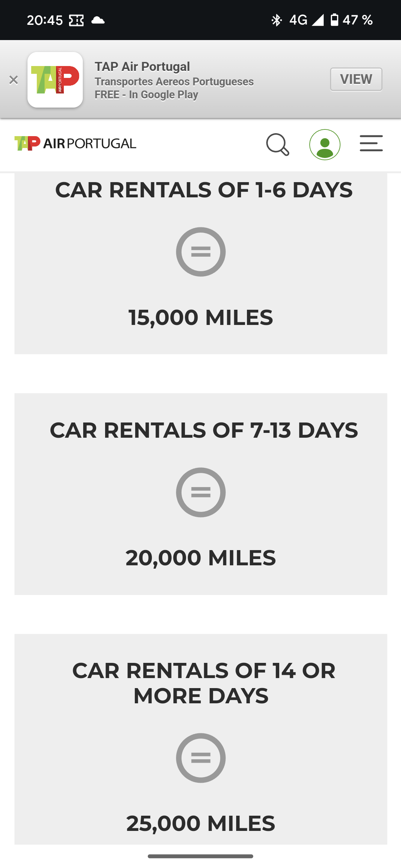The width and height of the screenshot is (401, 868).
Task: Open the site search magnifier
Action: click(277, 144)
